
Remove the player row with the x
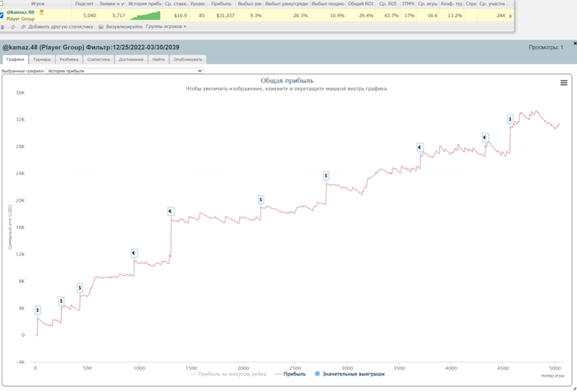point(510,16)
